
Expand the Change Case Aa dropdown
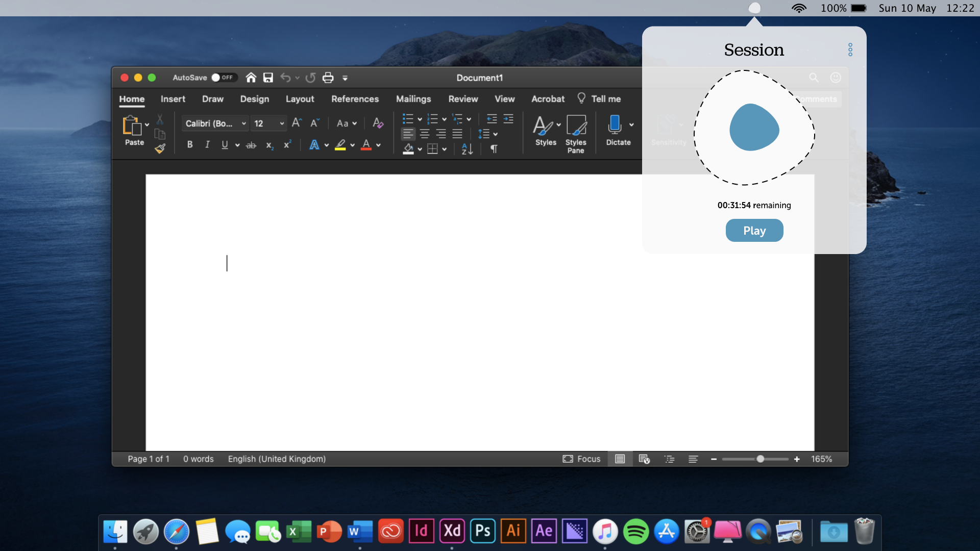(347, 123)
